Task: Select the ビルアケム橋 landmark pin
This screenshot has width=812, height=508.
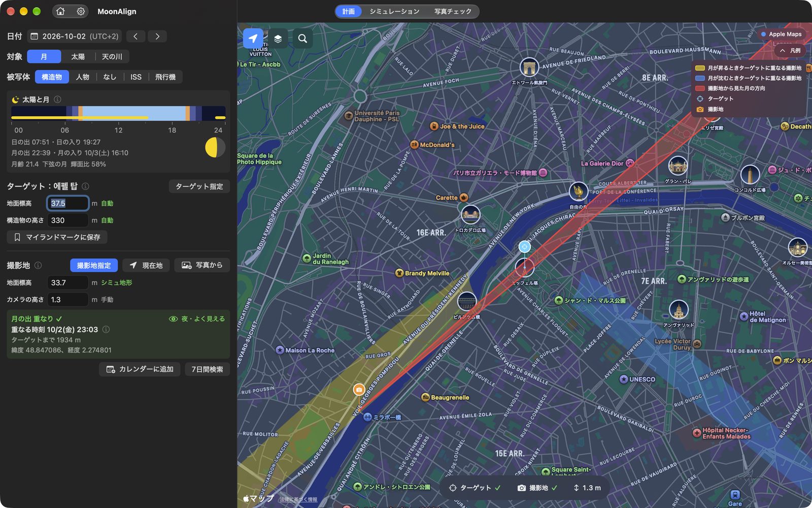Action: pos(466,301)
